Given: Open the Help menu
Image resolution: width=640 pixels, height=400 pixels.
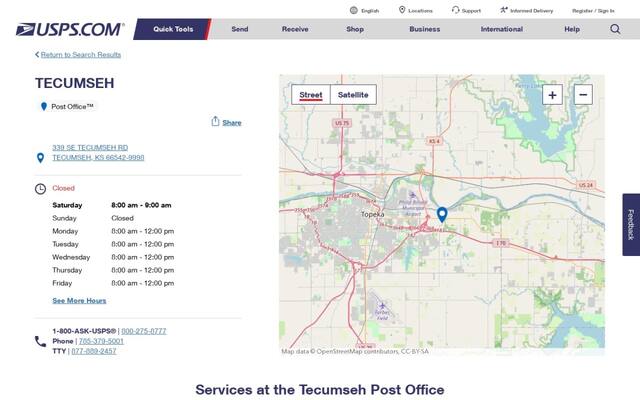Looking at the screenshot, I should tap(572, 29).
